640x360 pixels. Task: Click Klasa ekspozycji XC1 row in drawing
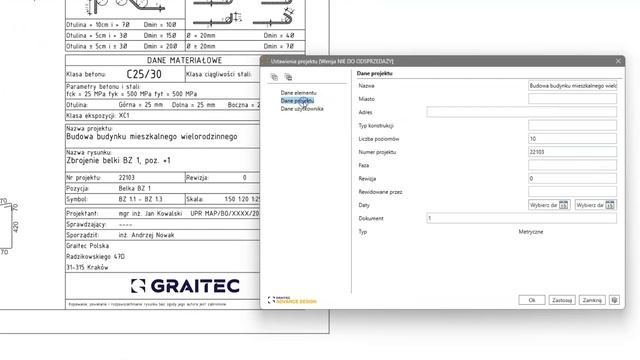click(x=162, y=116)
